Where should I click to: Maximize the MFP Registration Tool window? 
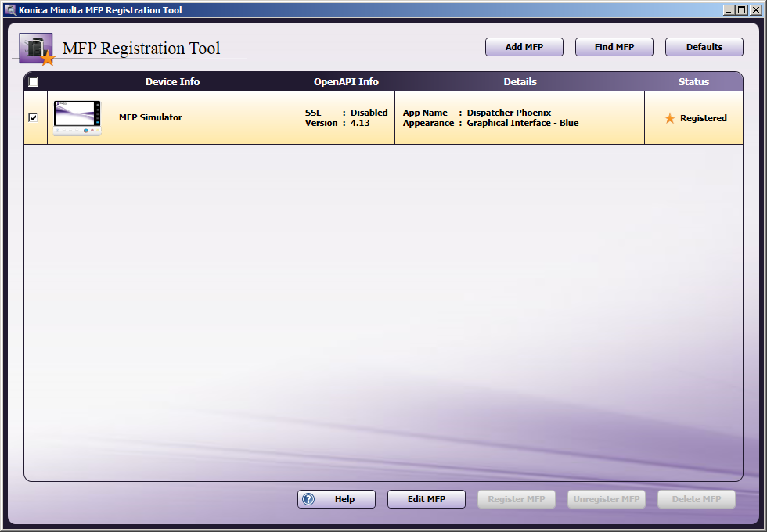point(742,9)
